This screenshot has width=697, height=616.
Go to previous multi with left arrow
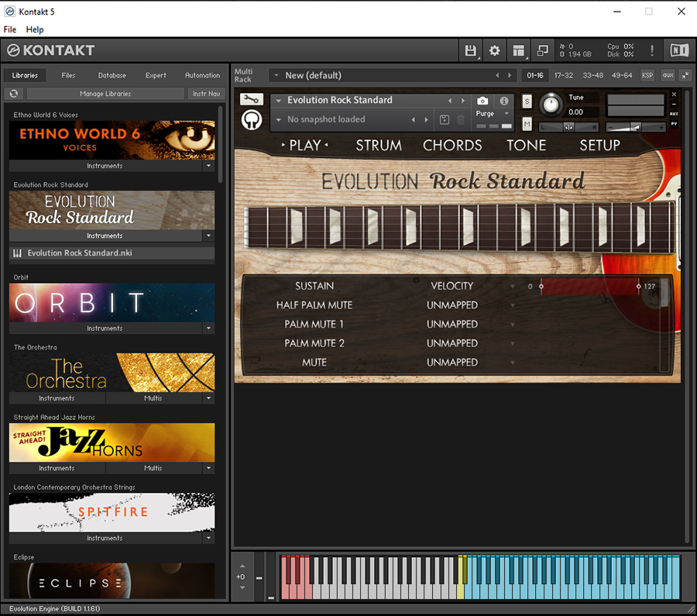(497, 76)
